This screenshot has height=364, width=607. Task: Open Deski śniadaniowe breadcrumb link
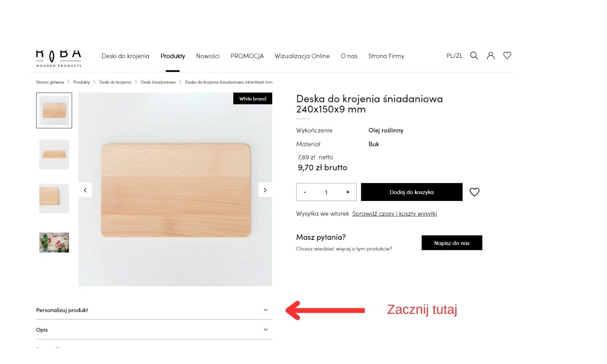click(x=158, y=82)
